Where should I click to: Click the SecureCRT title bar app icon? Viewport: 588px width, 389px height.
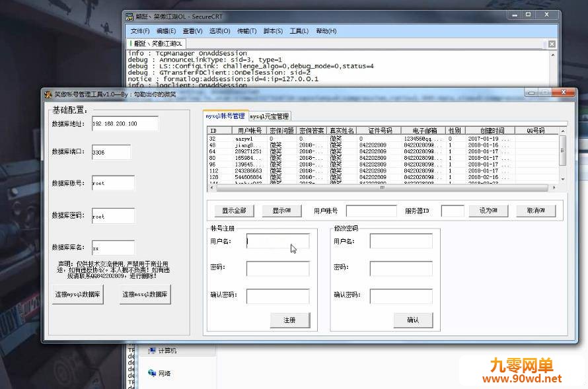click(x=129, y=17)
